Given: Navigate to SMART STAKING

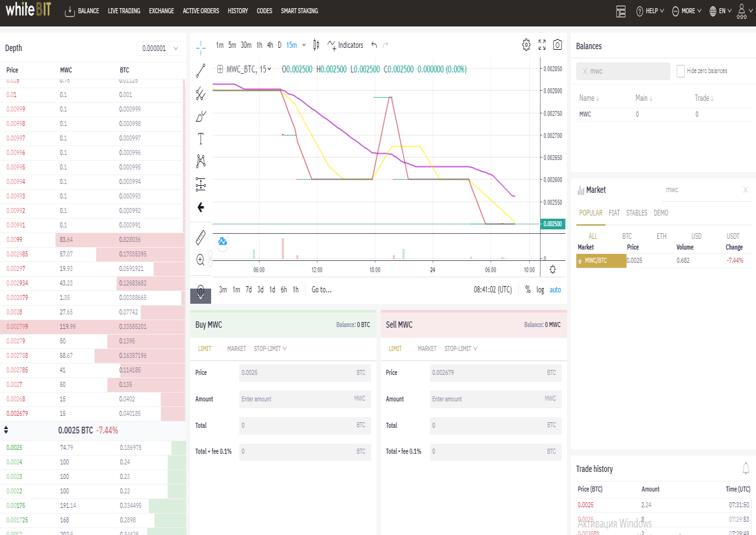Looking at the screenshot, I should (299, 11).
